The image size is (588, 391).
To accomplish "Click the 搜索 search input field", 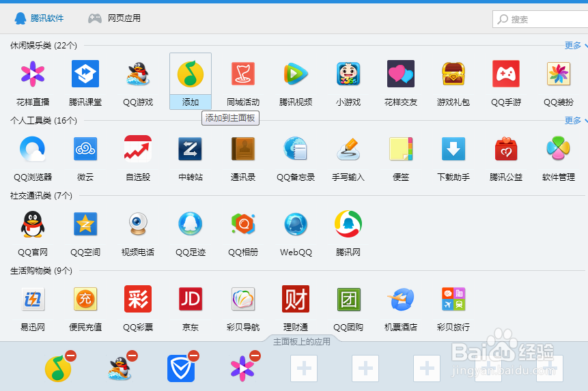I will tap(540, 19).
